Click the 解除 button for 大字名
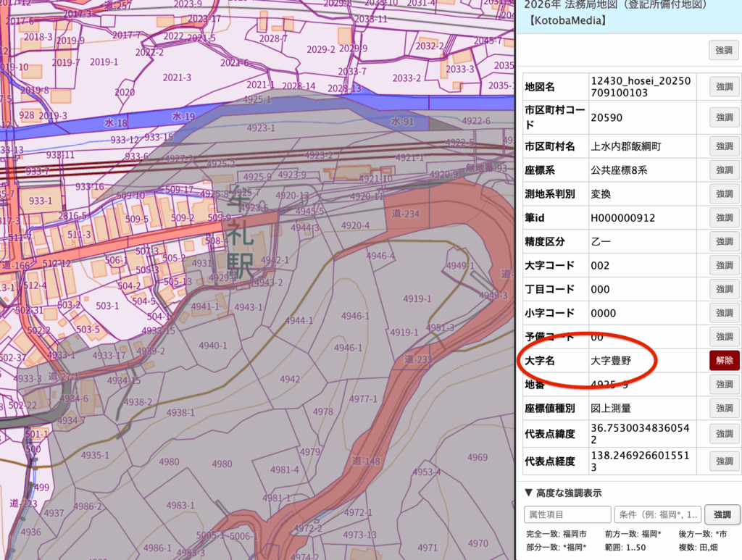 click(x=724, y=360)
